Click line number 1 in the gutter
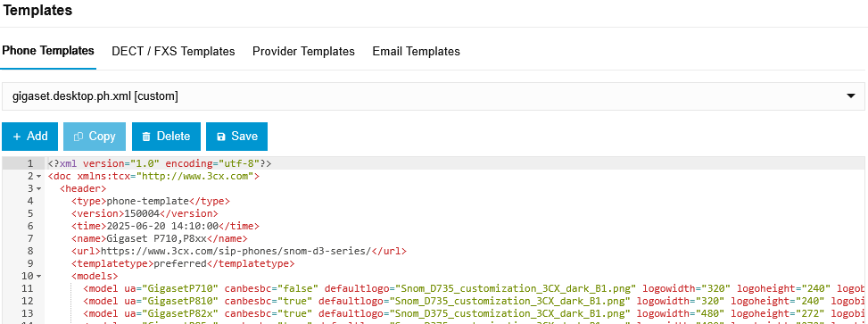 (x=30, y=164)
